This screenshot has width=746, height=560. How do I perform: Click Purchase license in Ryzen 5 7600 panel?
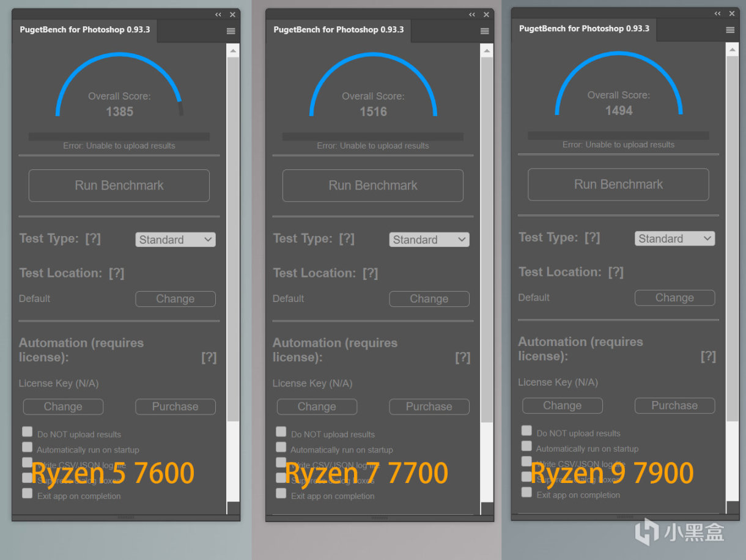point(175,407)
